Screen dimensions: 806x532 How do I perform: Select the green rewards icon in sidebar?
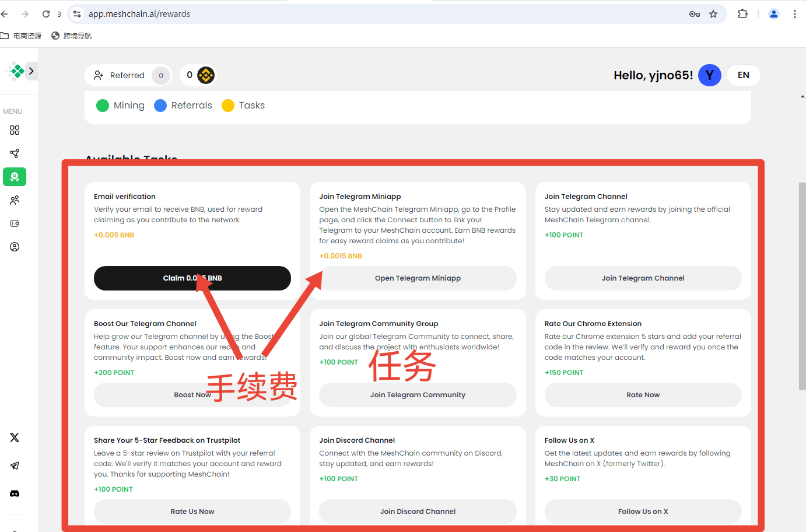coord(15,177)
